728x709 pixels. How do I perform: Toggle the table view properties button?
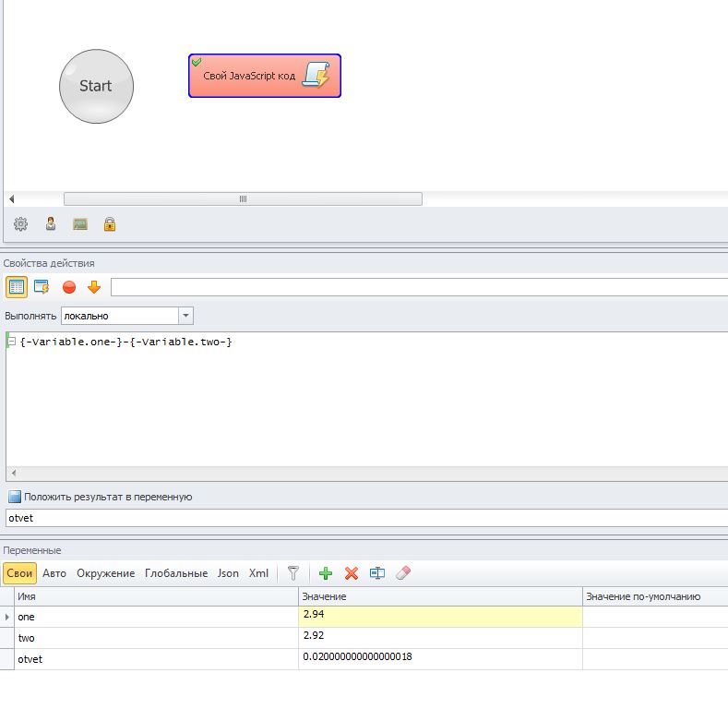pyautogui.click(x=17, y=287)
